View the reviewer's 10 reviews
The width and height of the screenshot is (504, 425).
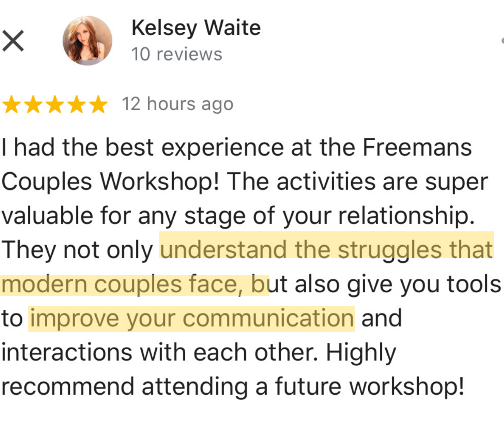[176, 54]
